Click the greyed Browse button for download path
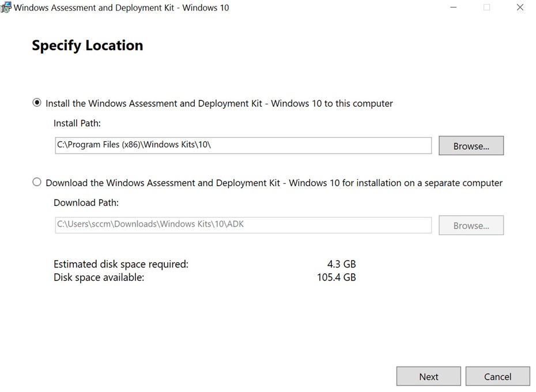Image resolution: width=536 pixels, height=392 pixels. point(471,225)
